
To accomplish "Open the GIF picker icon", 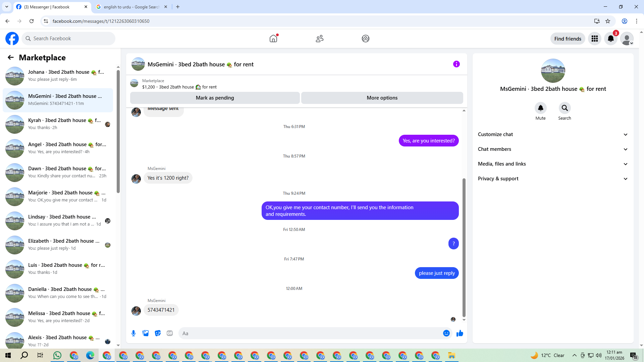I will 170,333.
